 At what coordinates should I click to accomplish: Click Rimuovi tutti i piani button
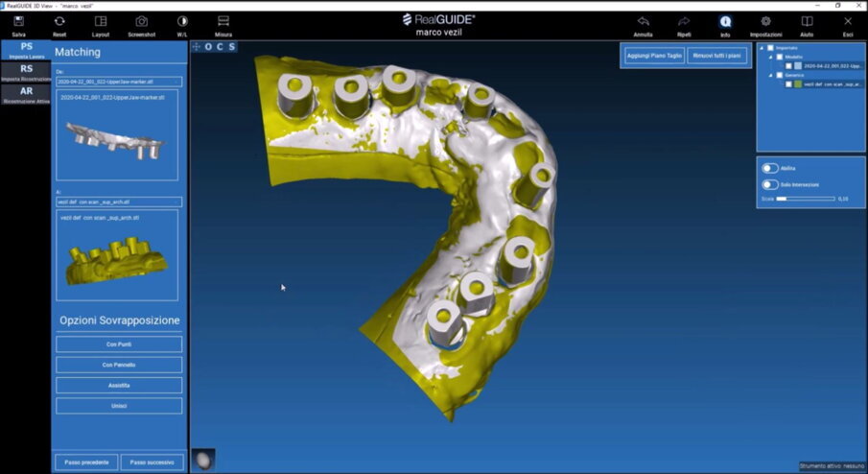tap(716, 56)
